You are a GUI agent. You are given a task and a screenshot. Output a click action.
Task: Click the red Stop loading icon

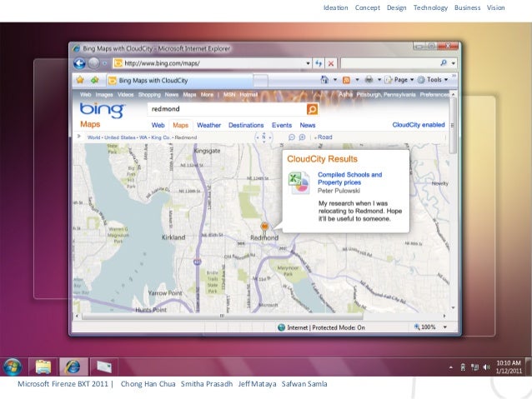[331, 63]
